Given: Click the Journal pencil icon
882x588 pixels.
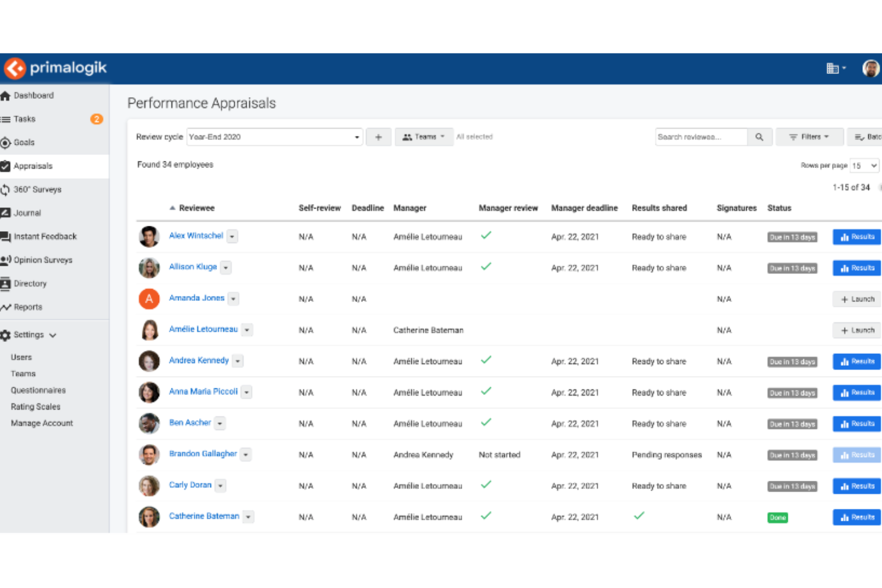Looking at the screenshot, I should tap(6, 213).
